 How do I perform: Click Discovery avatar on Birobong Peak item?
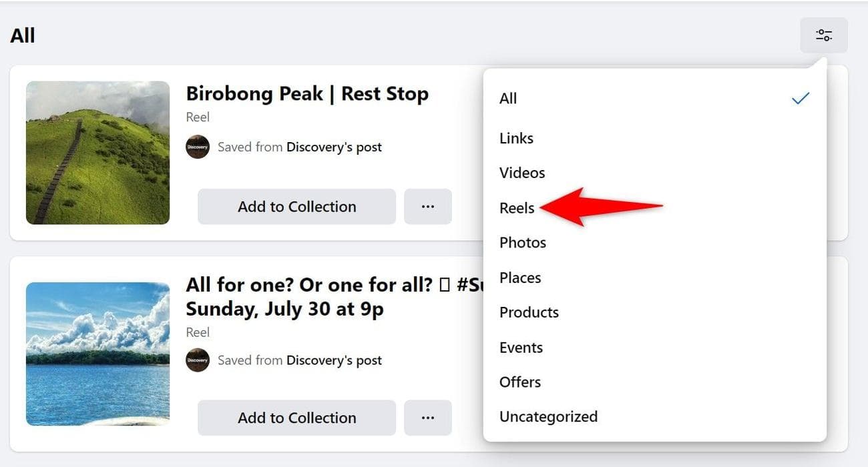click(x=198, y=147)
